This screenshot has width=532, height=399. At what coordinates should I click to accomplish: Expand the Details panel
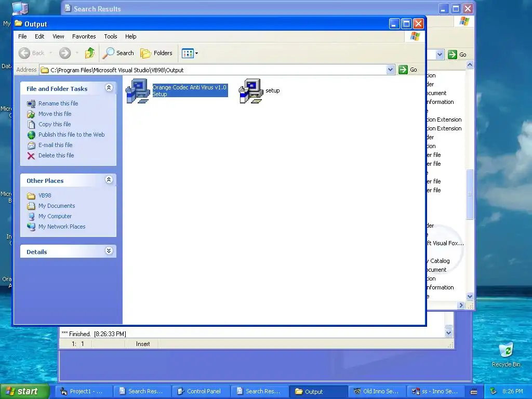coord(109,251)
